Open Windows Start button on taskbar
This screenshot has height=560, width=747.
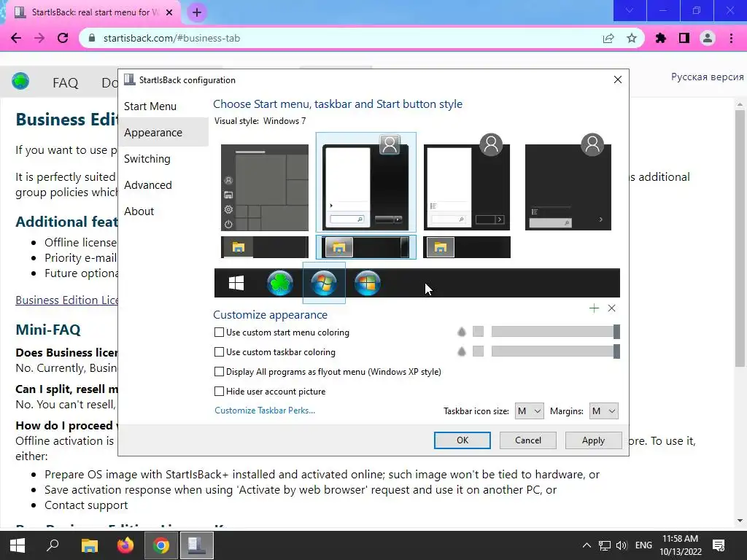click(x=18, y=545)
